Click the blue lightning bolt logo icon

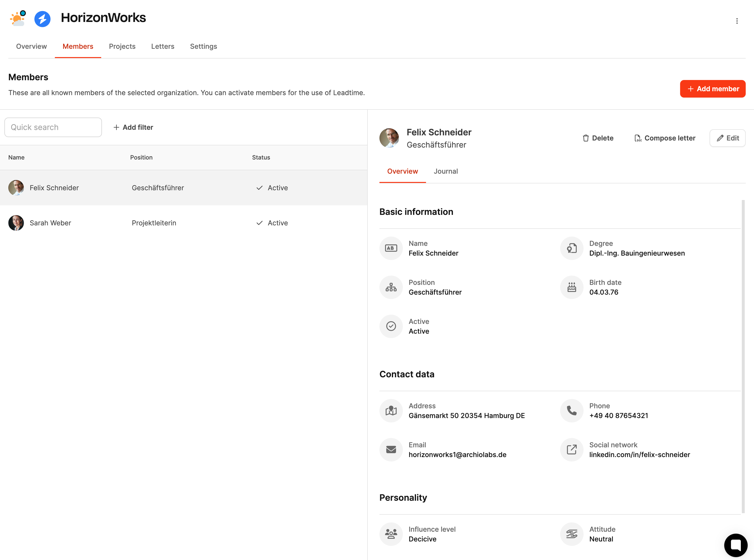coord(42,19)
